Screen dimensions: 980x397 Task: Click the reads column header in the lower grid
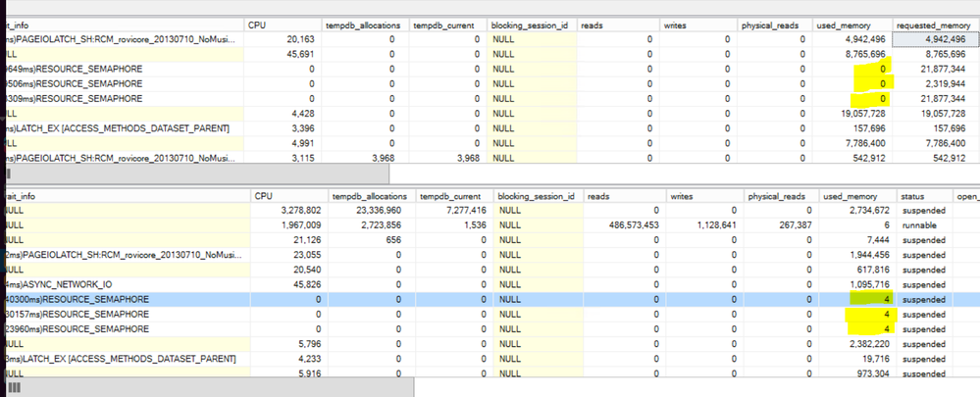(x=624, y=196)
